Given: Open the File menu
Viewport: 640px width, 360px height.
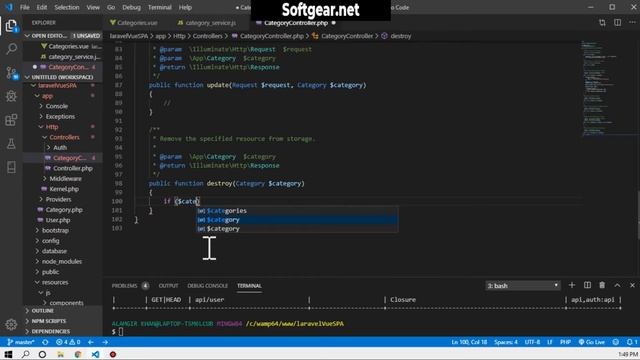Looking at the screenshot, I should 24,7.
